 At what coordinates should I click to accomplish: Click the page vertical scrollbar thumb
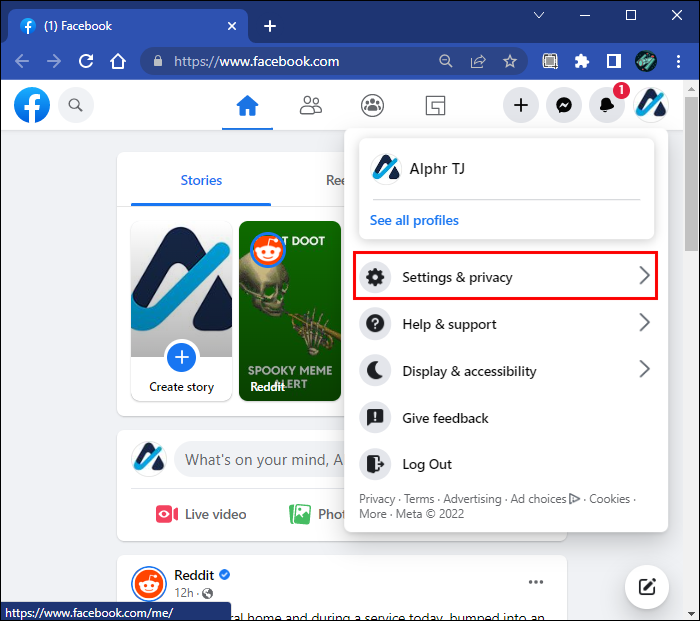point(691,174)
